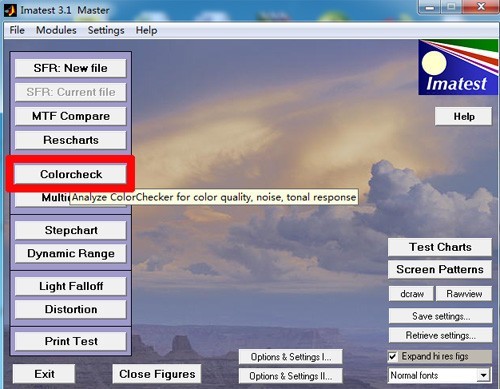
Task: Open the Print Test module
Action: pos(71,341)
